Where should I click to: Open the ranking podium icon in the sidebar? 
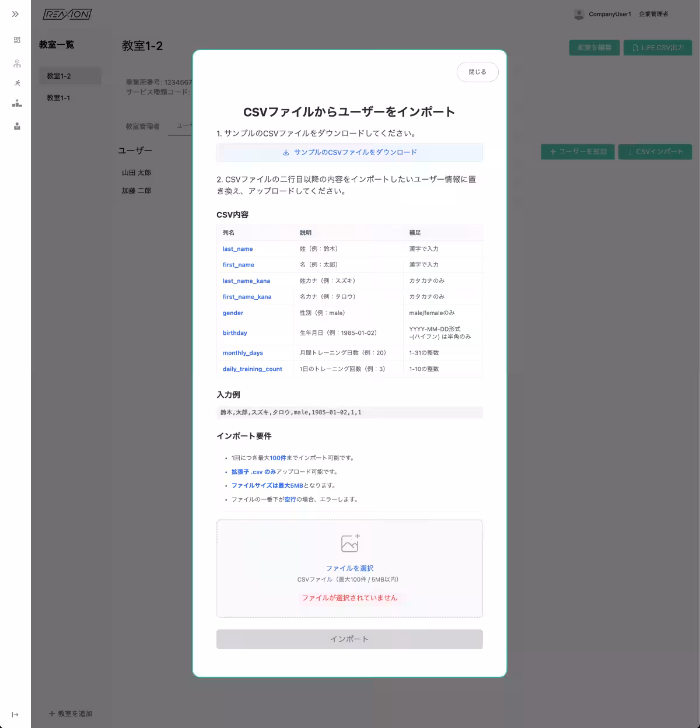click(x=17, y=103)
